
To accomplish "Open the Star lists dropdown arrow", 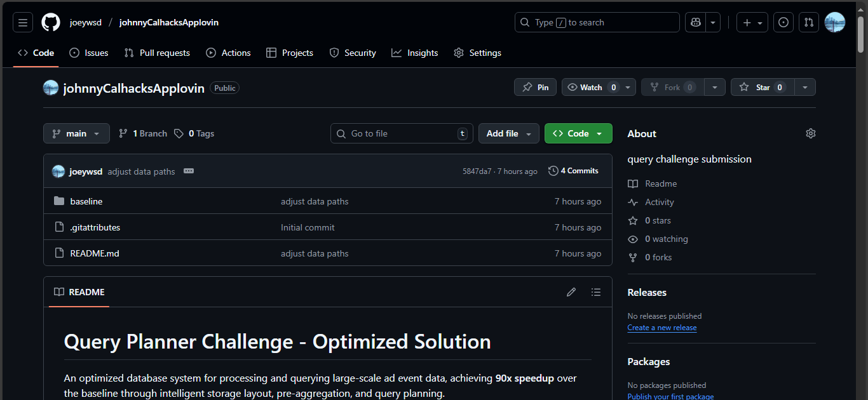I will [x=805, y=88].
